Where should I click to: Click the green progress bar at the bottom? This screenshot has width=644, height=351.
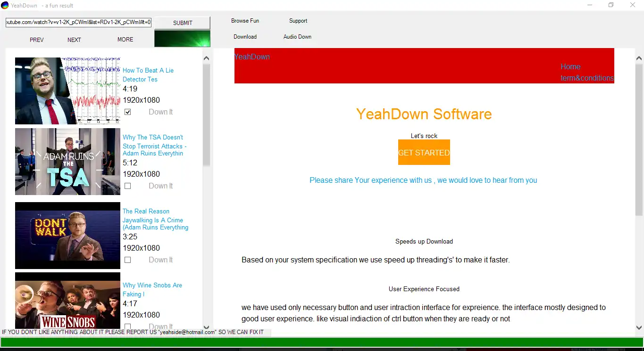point(322,343)
